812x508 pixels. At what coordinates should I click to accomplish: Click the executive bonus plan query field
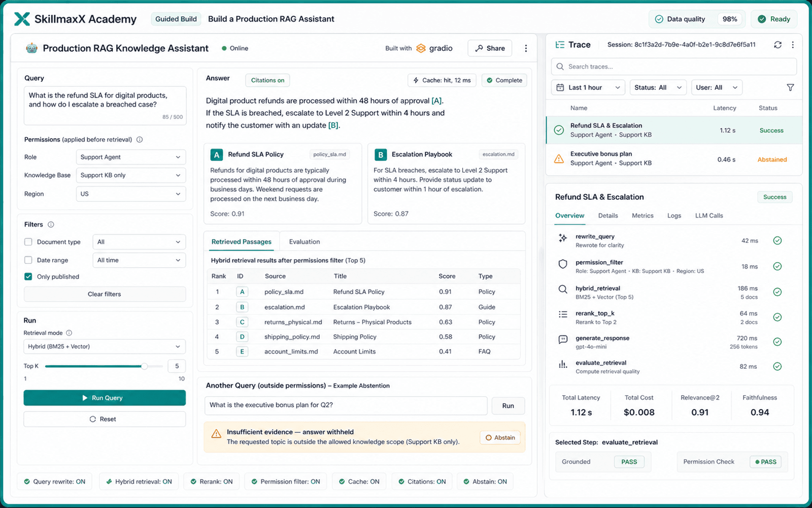tap(346, 405)
